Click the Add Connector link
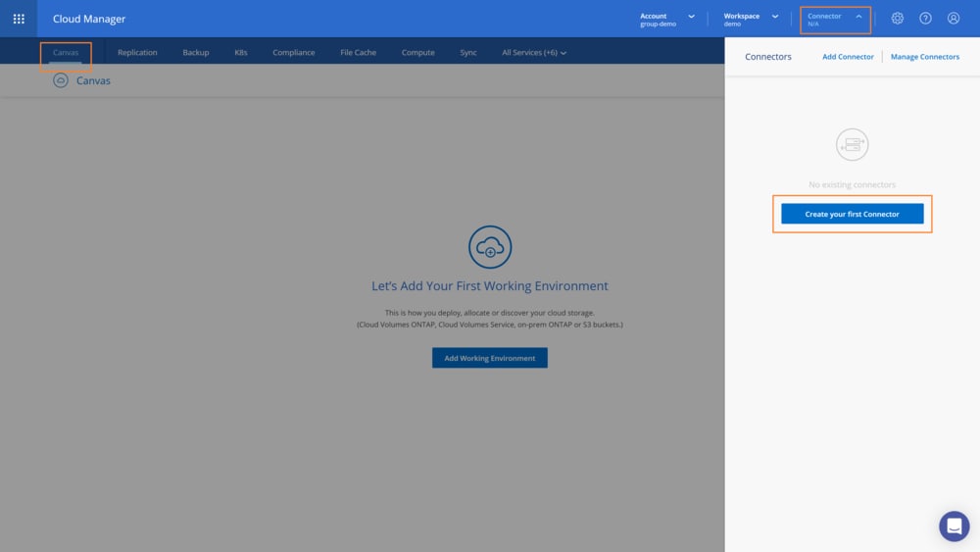 click(848, 57)
